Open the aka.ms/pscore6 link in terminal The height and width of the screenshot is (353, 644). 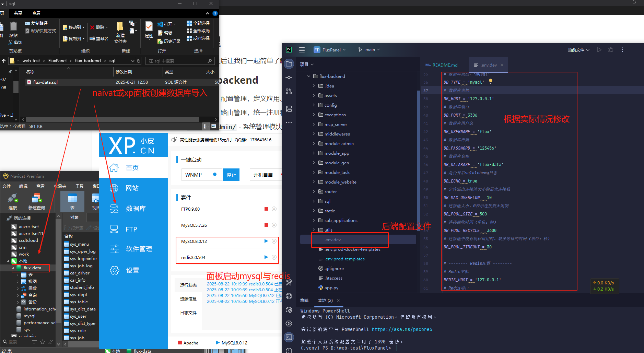402,329
